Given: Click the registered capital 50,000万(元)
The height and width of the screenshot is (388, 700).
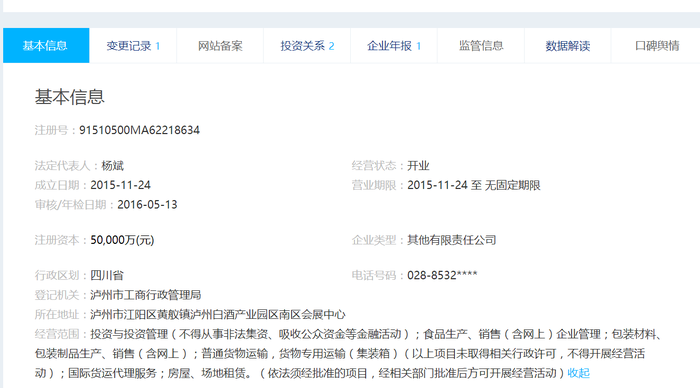Looking at the screenshot, I should [x=122, y=240].
